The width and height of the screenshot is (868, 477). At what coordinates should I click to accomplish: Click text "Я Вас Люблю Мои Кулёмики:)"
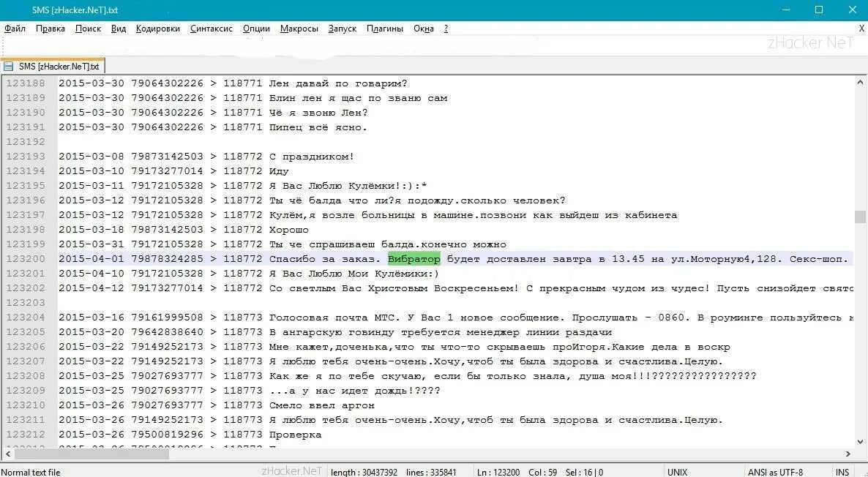(x=353, y=274)
